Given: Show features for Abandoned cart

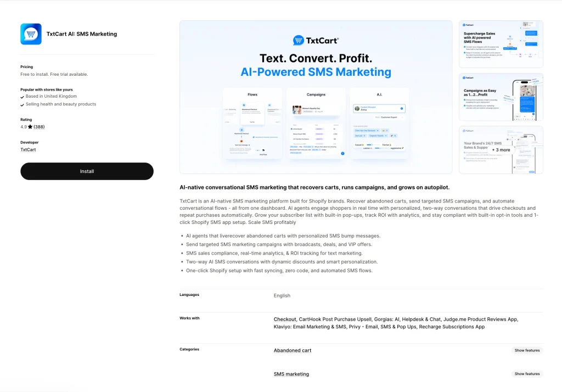Looking at the screenshot, I should (527, 350).
